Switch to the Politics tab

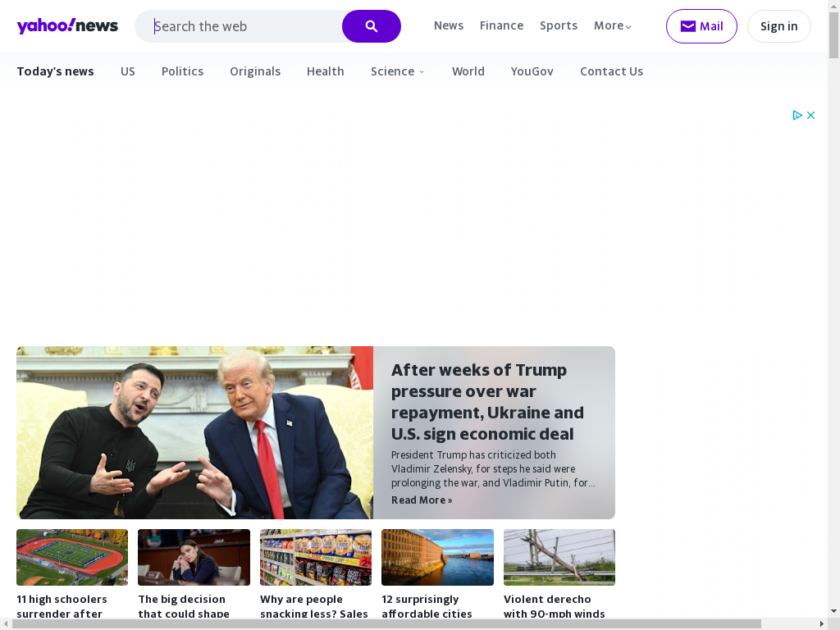182,71
